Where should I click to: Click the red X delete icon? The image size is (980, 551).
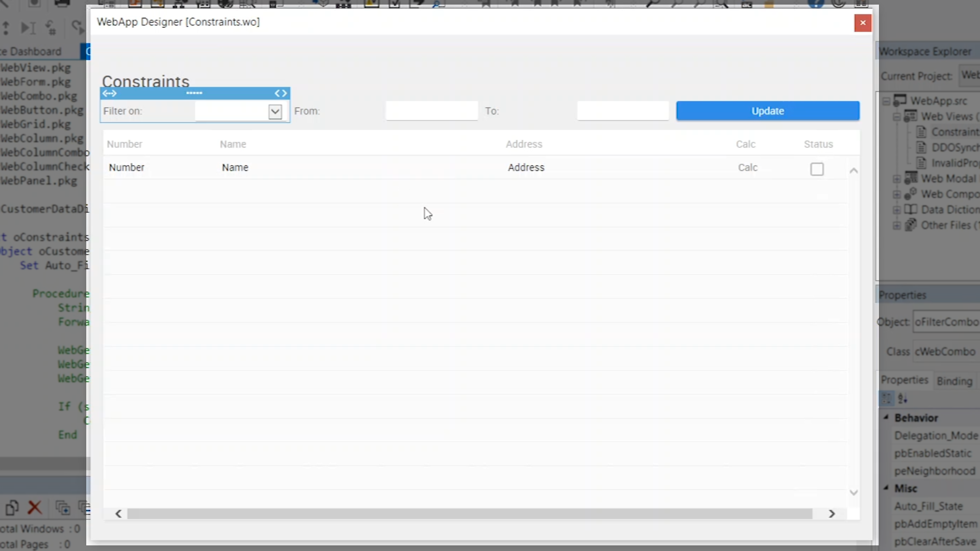(34, 508)
